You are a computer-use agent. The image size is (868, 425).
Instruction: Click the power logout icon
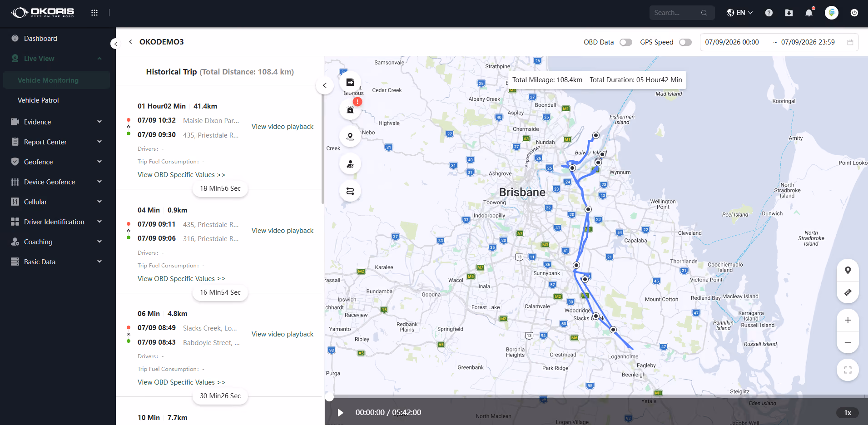854,13
